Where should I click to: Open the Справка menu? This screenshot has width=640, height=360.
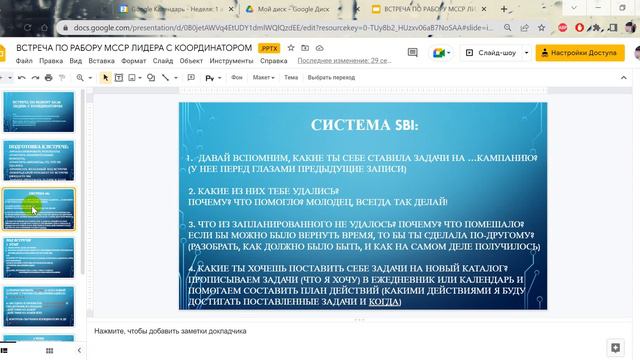pyautogui.click(x=273, y=61)
